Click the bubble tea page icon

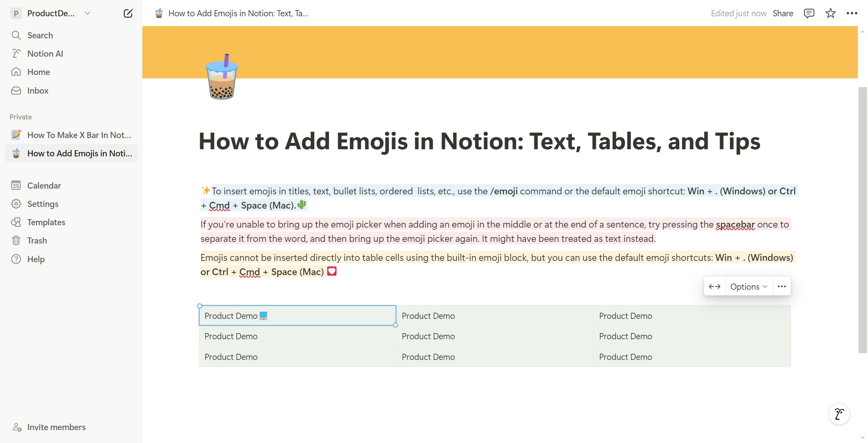(x=222, y=77)
